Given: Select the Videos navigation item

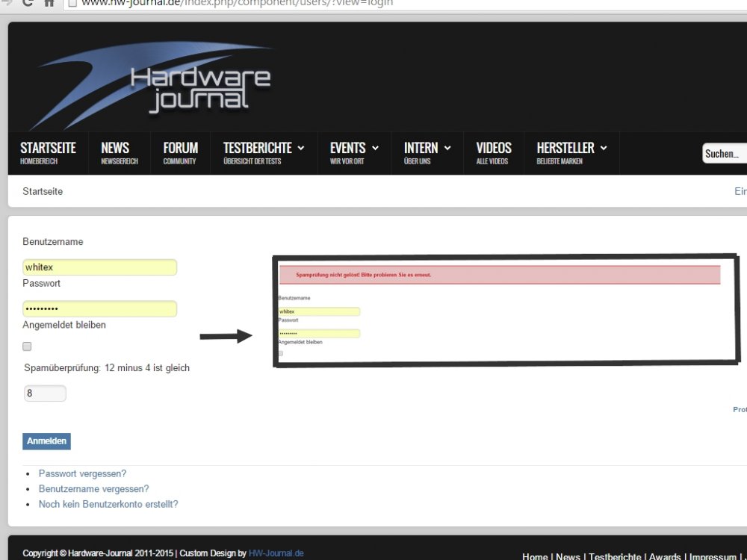Looking at the screenshot, I should (493, 153).
